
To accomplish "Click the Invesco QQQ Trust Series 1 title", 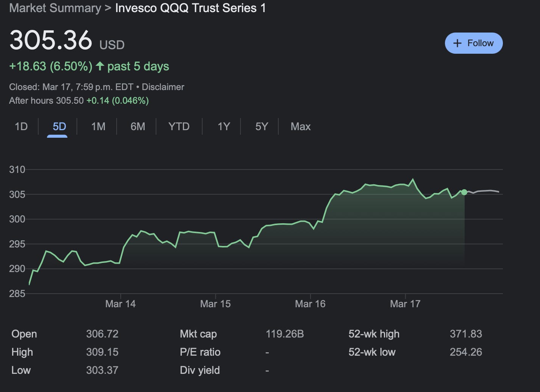I will pos(190,8).
